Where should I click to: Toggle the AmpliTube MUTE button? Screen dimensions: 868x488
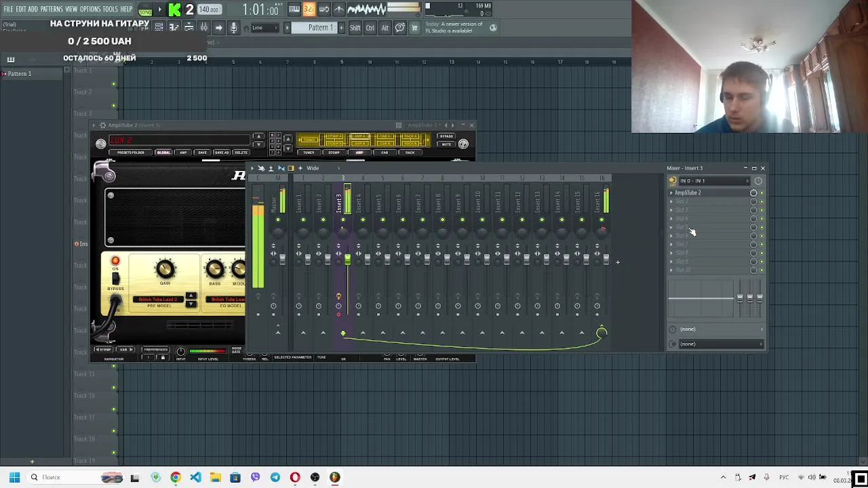pos(446,144)
